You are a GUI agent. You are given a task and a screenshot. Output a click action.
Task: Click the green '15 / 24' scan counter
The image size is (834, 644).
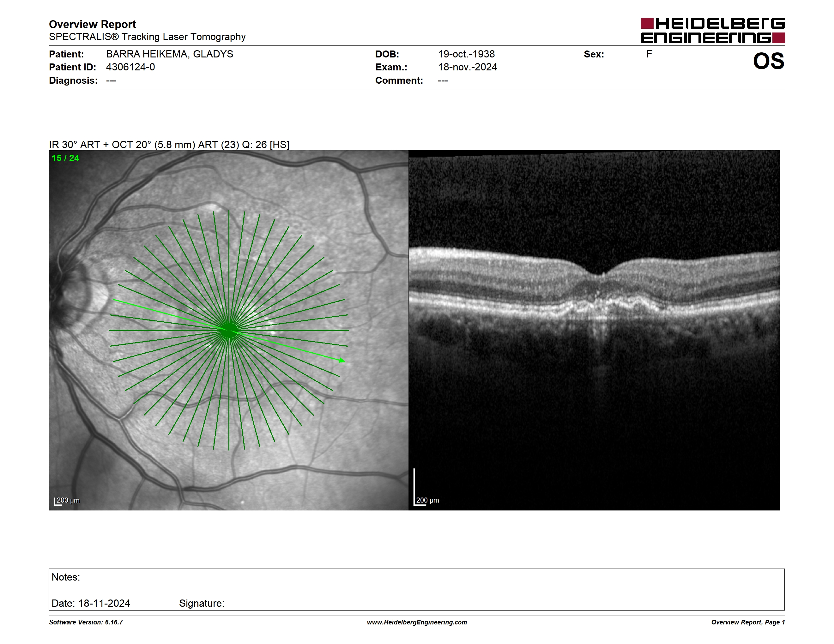pyautogui.click(x=65, y=158)
